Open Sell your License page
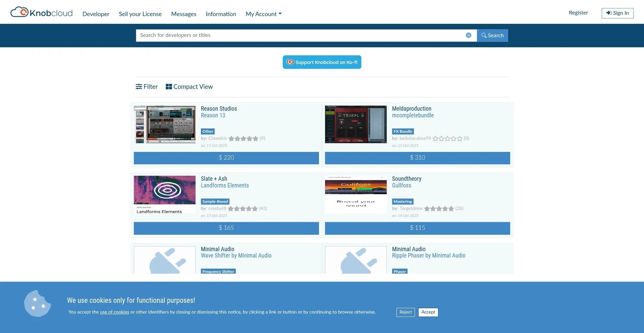 140,14
